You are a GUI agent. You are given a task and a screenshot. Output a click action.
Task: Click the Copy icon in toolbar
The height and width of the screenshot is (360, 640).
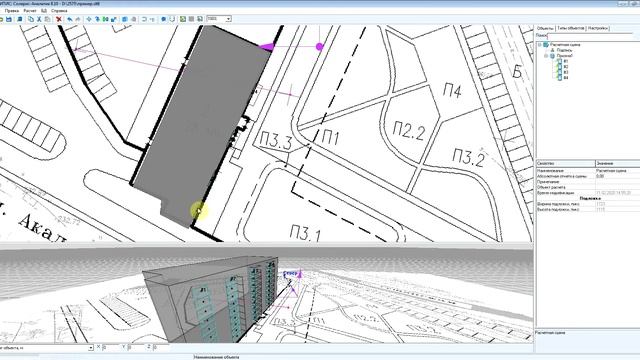[x=31, y=19]
